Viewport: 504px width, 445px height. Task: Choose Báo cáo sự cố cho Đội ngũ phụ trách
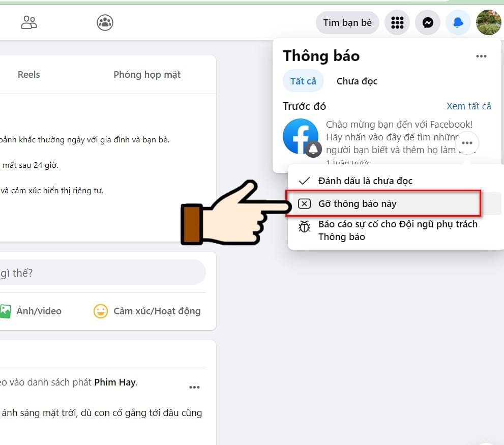point(395,230)
